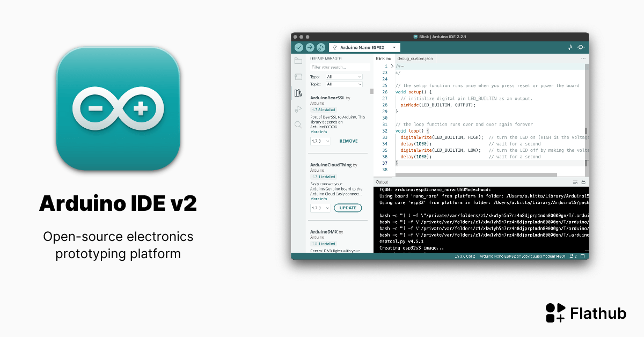644x337 pixels.
Task: Collapse the folded comment on line 1
Action: coord(392,66)
